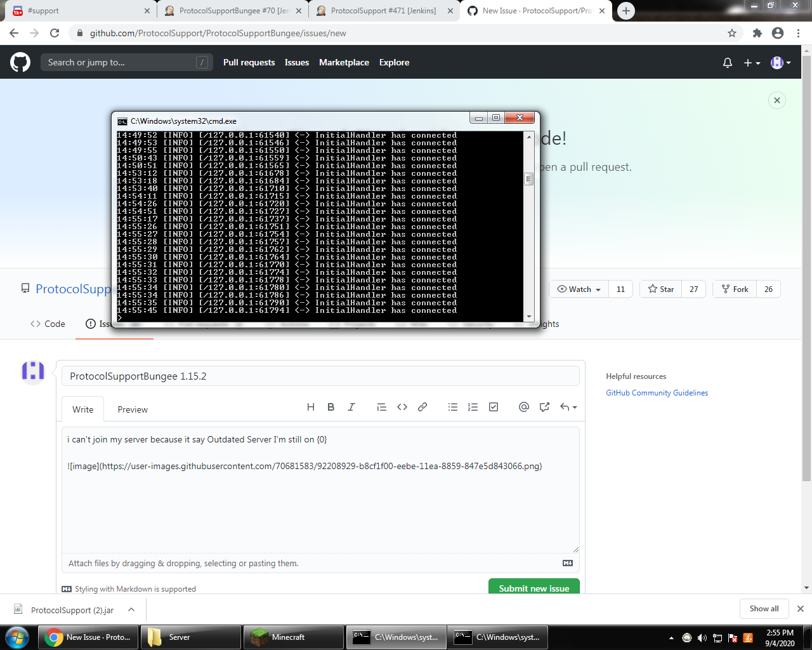Add a hyperlink with the link icon
The width and height of the screenshot is (812, 650).
click(422, 407)
